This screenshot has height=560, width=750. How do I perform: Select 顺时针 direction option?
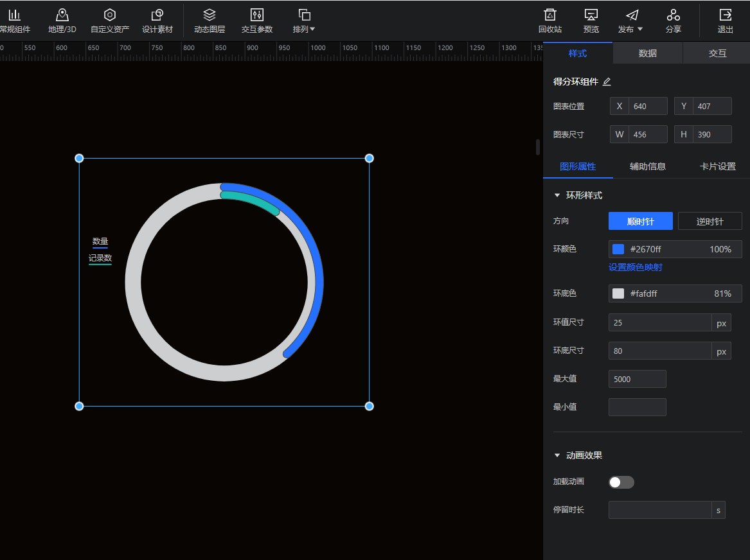[640, 221]
